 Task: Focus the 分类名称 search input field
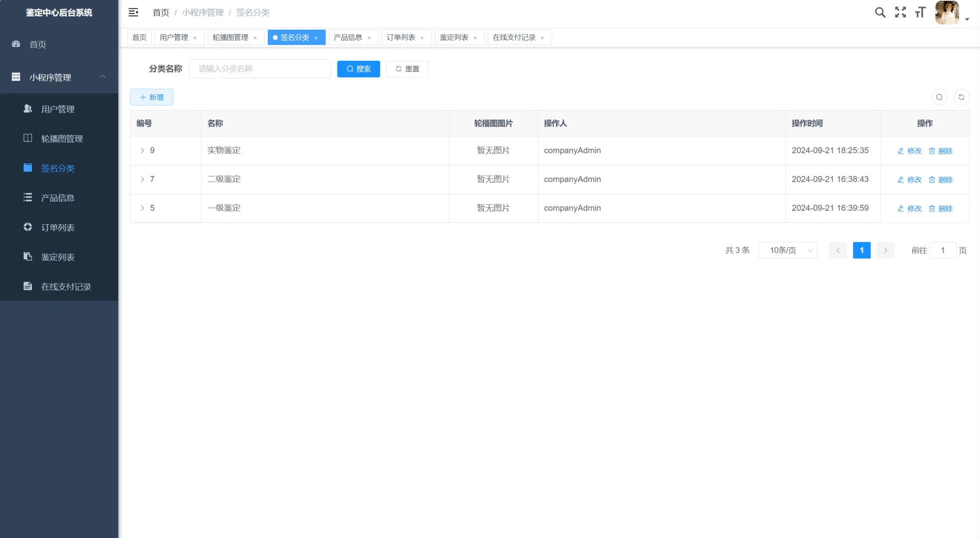pos(260,69)
